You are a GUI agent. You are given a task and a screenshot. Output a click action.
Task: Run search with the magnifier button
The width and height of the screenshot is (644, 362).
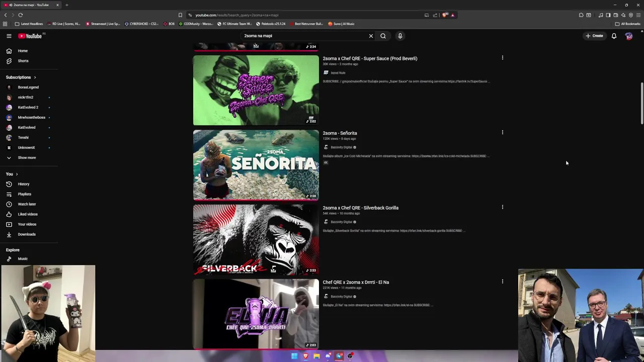pyautogui.click(x=383, y=36)
